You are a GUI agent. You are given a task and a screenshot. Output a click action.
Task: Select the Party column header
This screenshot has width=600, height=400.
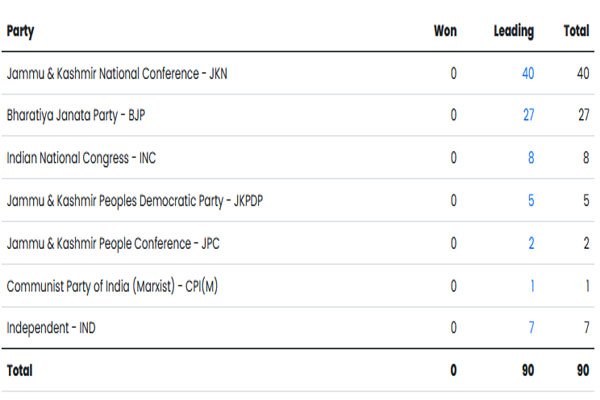pos(20,31)
